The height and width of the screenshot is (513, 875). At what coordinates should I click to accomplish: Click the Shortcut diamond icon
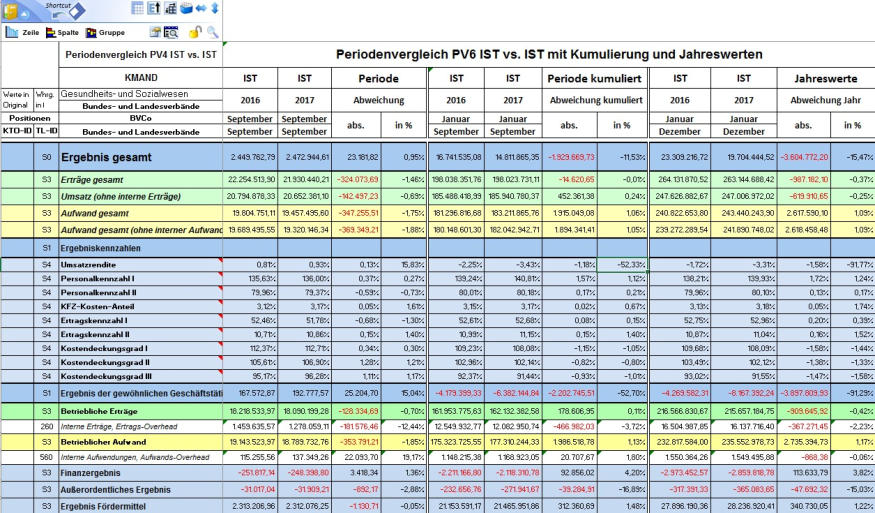tap(76, 12)
